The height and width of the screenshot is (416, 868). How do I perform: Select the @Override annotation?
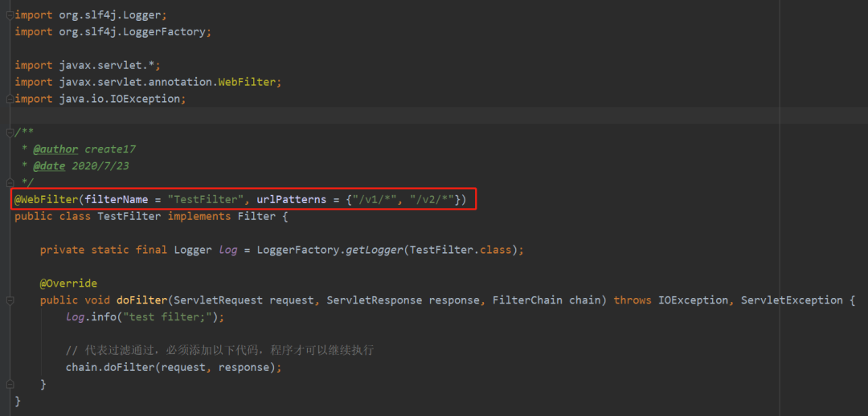tap(68, 283)
